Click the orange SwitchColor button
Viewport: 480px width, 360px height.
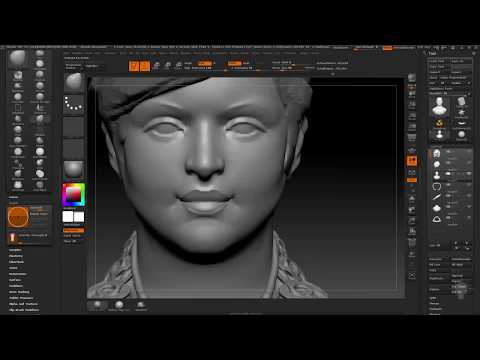coord(74,230)
